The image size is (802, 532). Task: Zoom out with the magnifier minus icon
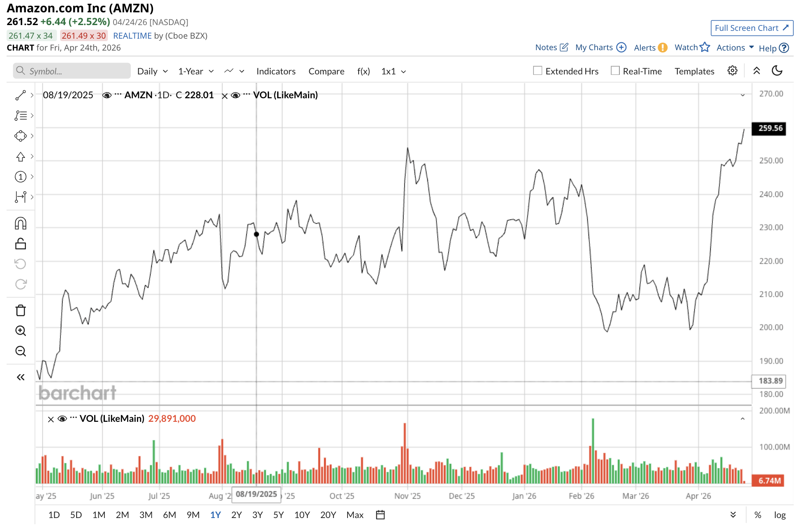pyautogui.click(x=21, y=351)
